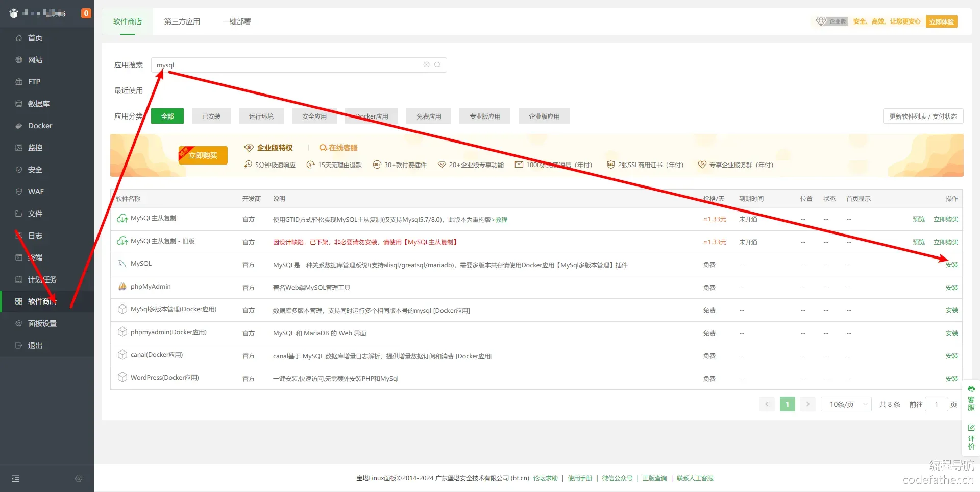Clear the mysql search text with the clear icon

426,65
